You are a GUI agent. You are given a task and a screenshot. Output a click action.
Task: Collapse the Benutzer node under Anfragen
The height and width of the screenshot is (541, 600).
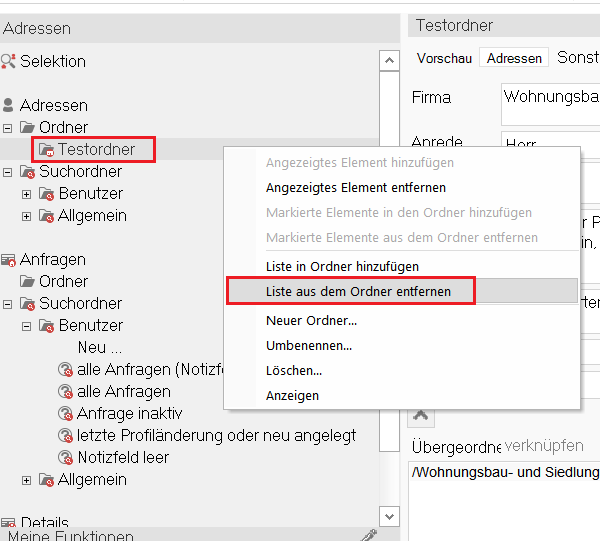(x=26, y=326)
